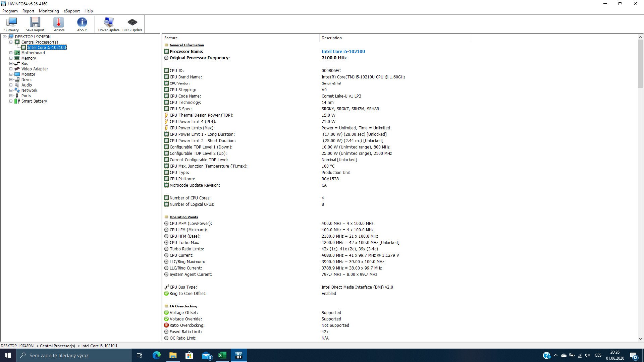Launch the Driver Update tool
Viewport: 644px width, 362px height.
pos(109,24)
